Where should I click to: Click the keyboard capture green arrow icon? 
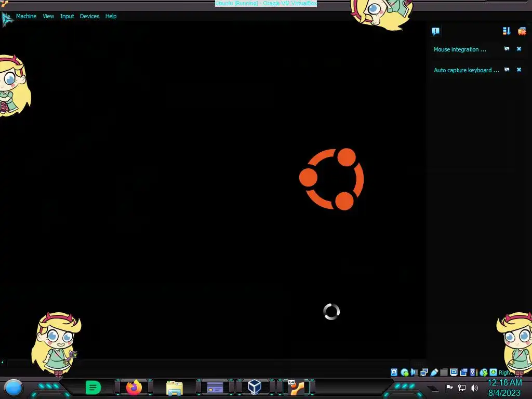[x=494, y=372]
